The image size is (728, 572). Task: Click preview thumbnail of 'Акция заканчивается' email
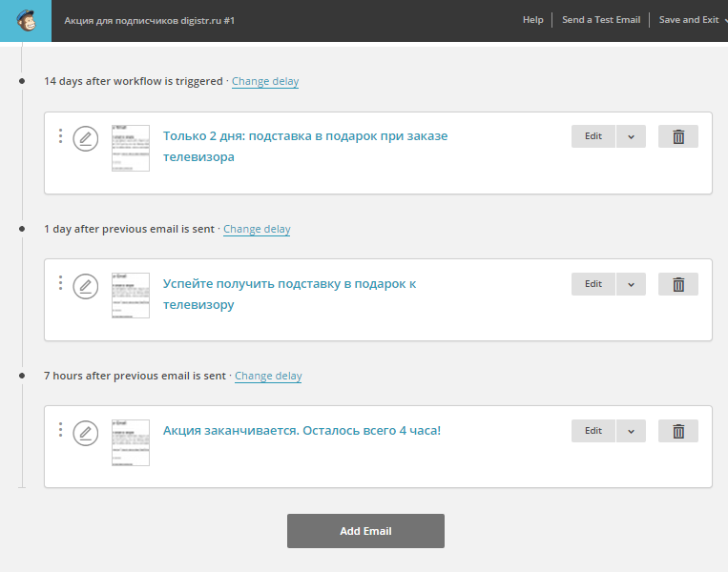click(x=131, y=442)
